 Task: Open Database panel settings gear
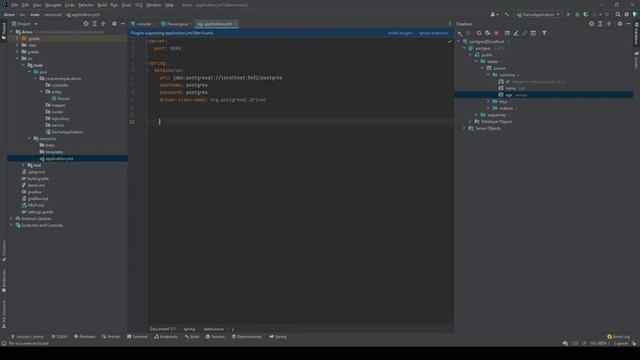[x=620, y=24]
